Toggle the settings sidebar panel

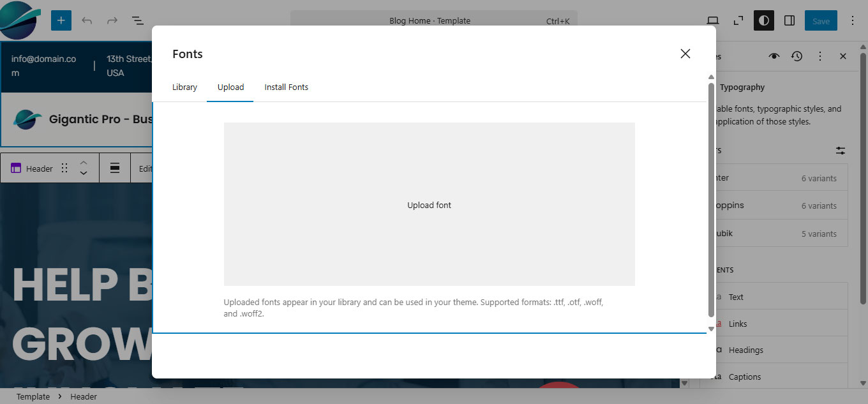pos(789,20)
